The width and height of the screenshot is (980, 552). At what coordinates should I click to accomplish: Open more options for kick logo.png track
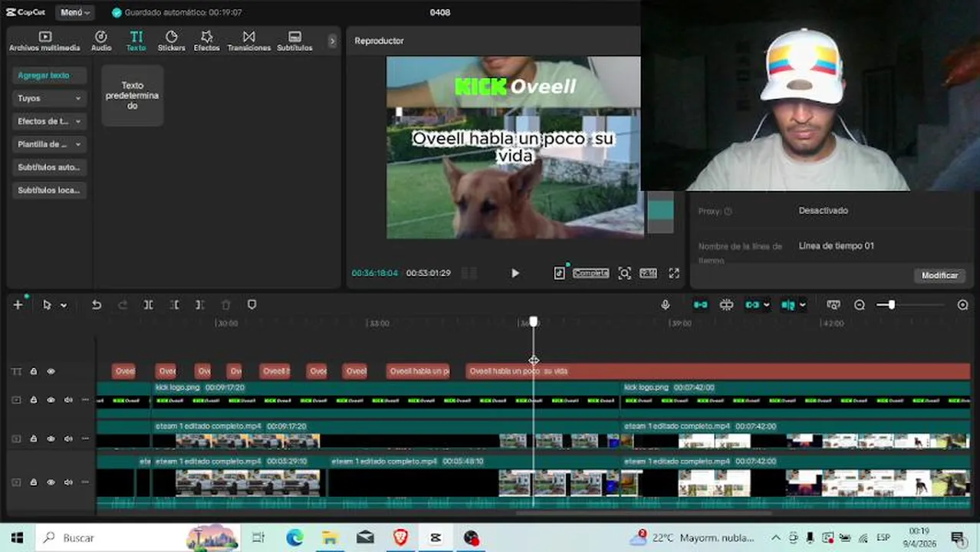pos(85,400)
